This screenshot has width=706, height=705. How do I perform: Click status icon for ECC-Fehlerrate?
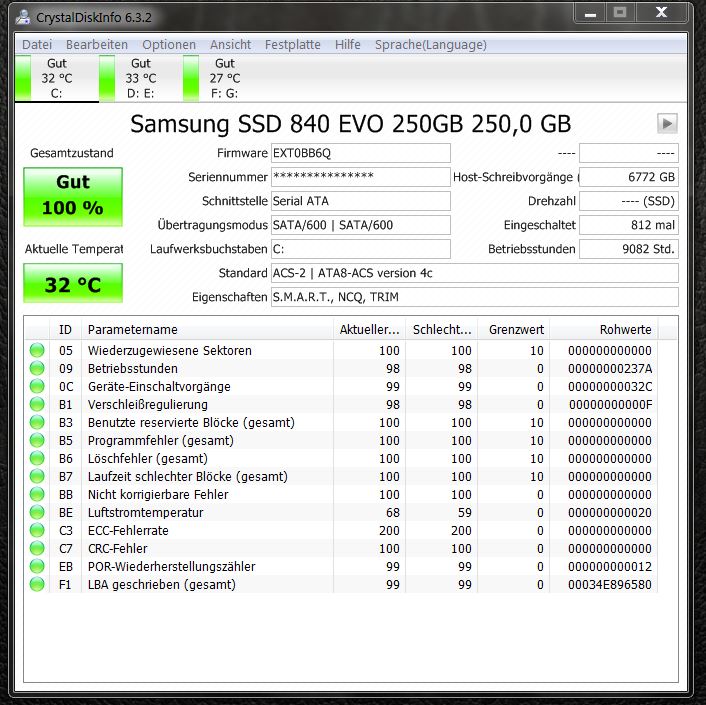tap(37, 530)
